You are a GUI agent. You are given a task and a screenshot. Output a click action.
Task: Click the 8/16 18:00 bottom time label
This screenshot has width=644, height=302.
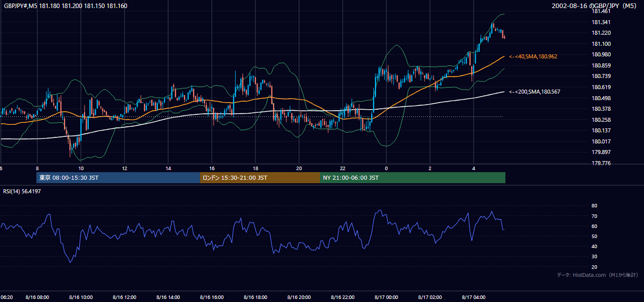click(255, 297)
